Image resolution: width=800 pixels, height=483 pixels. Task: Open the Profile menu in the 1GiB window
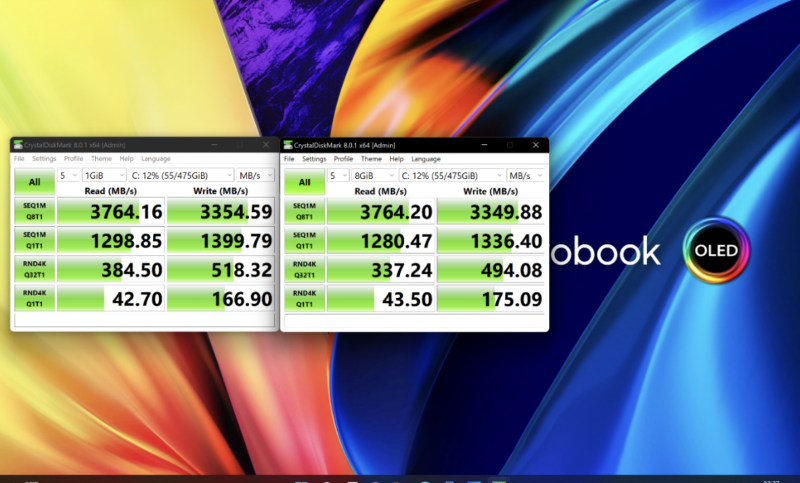[73, 159]
